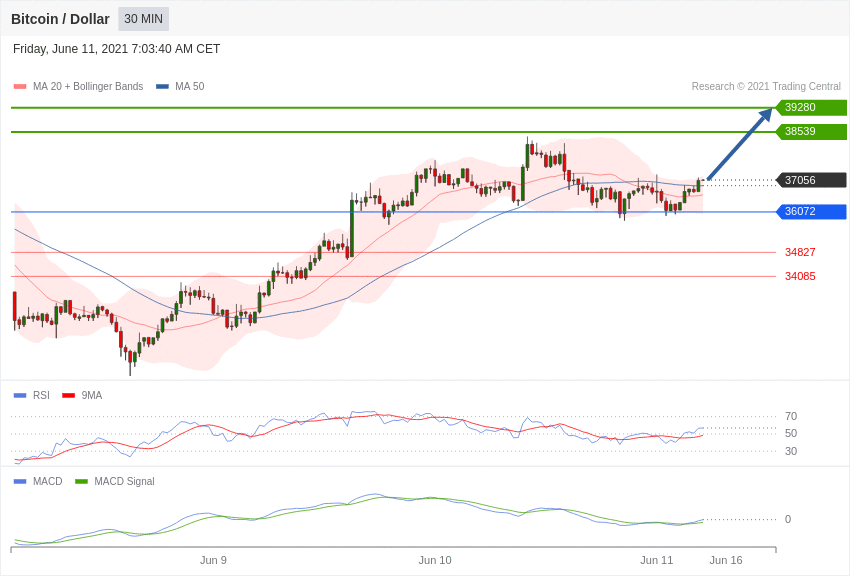The width and height of the screenshot is (850, 576).
Task: Click the 9MA legend red marker
Action: 69,396
